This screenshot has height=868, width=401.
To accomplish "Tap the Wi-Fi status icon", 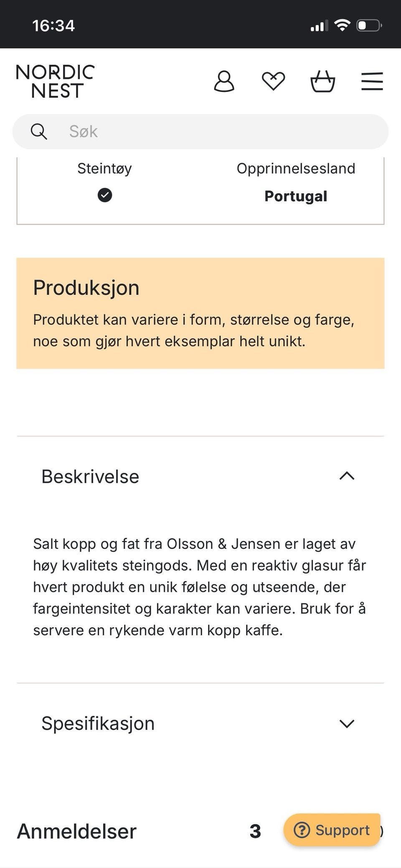I will [x=342, y=25].
